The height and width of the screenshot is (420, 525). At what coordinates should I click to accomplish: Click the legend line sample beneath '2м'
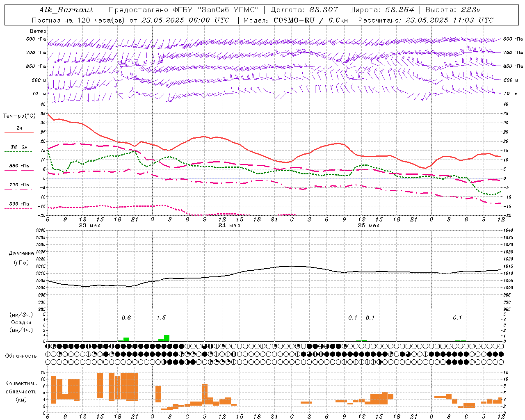coord(19,132)
